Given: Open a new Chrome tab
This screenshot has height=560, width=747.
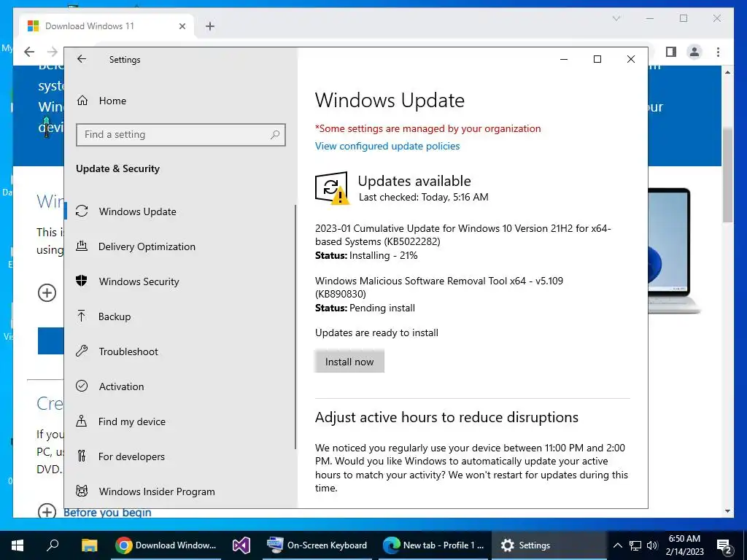Looking at the screenshot, I should (210, 26).
